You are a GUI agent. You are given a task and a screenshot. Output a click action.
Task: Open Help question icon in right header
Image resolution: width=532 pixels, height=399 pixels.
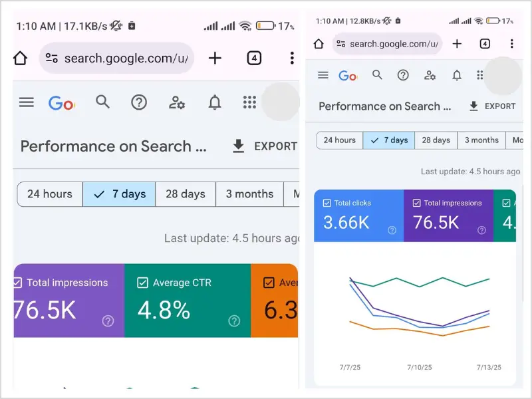click(403, 75)
